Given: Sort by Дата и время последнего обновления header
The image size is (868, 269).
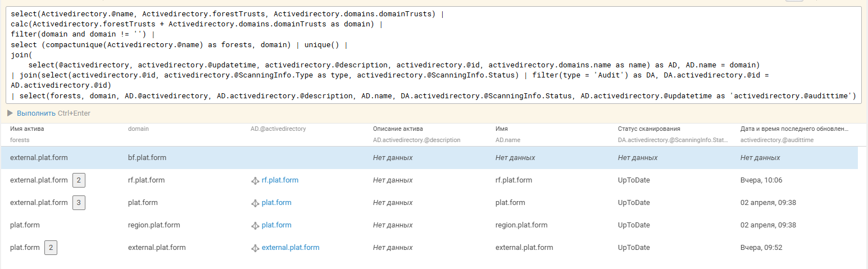Looking at the screenshot, I should [x=794, y=129].
